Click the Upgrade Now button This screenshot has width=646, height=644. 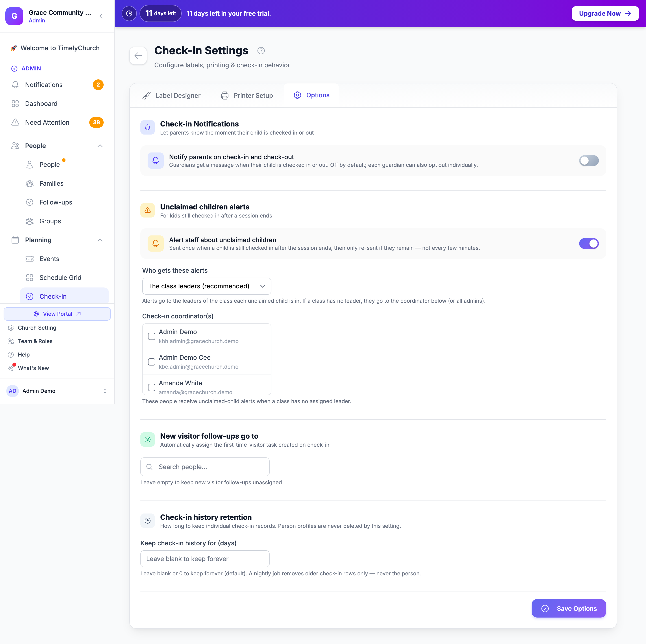(605, 14)
